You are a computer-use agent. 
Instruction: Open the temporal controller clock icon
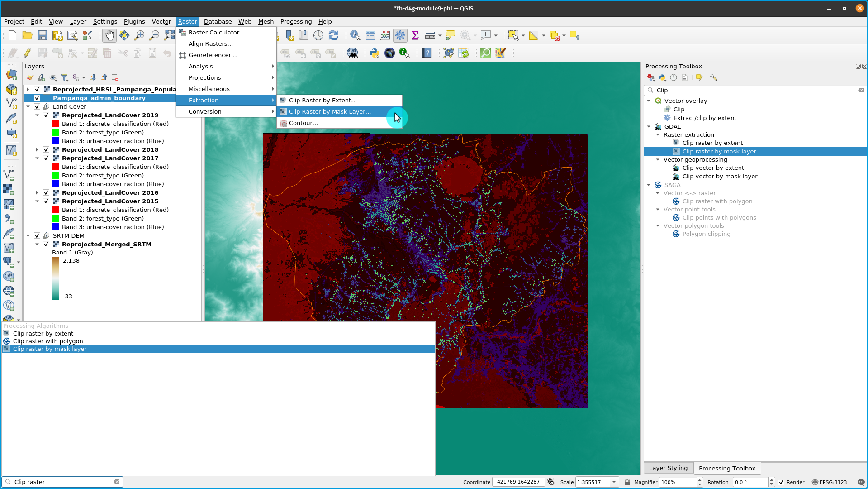click(318, 35)
